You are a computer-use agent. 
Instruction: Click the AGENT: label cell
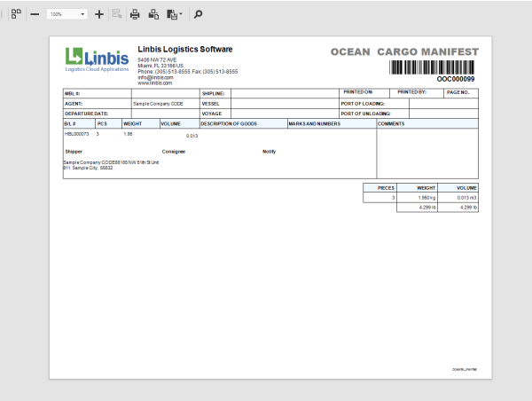pos(97,104)
